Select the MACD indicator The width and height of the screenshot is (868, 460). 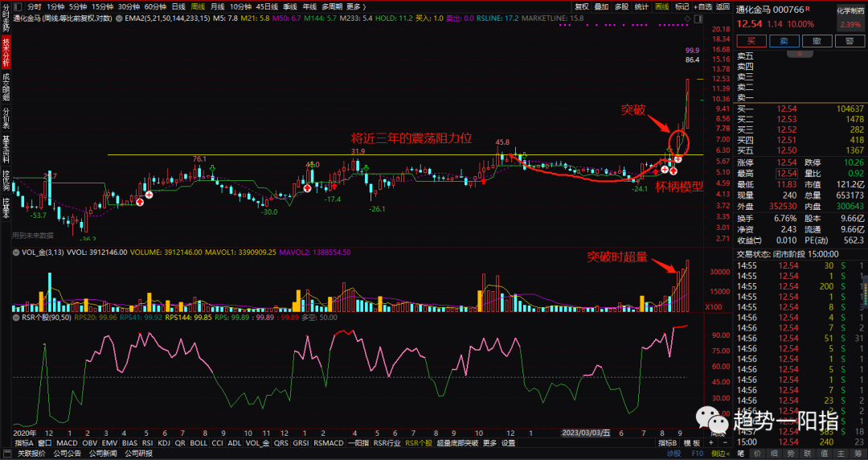tap(67, 443)
